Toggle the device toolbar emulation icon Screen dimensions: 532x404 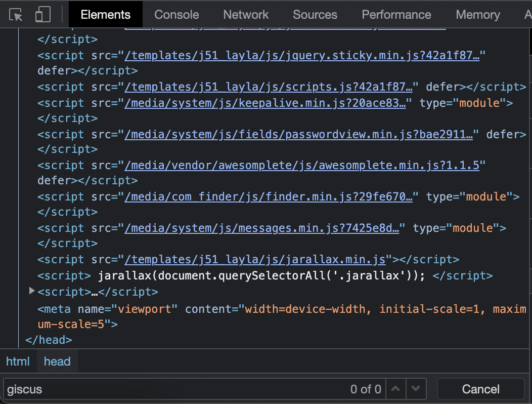(x=42, y=14)
